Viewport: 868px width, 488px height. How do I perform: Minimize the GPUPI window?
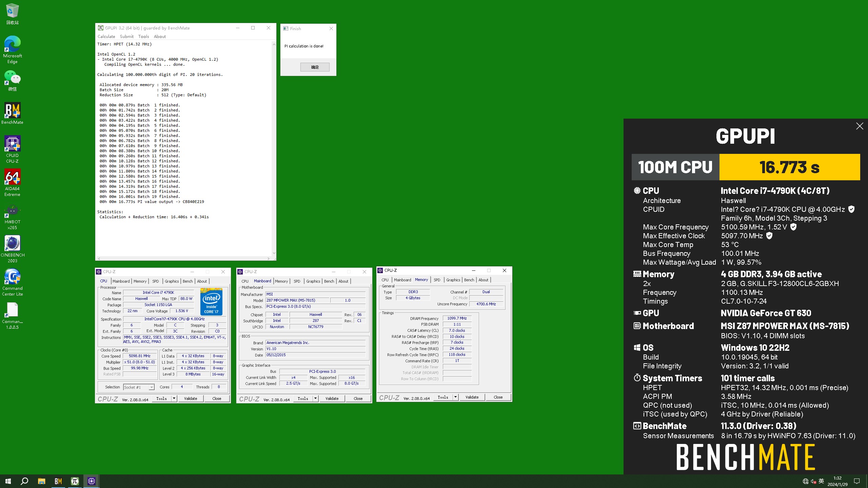coord(238,28)
